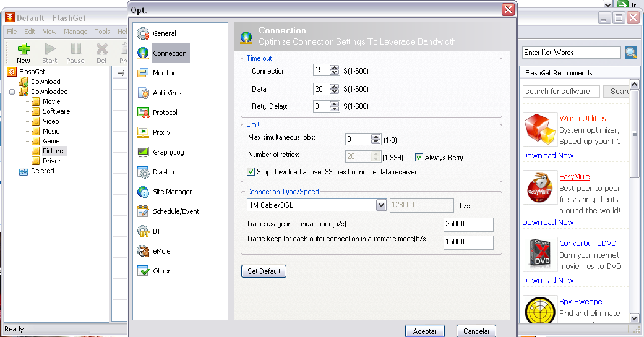Image resolution: width=644 pixels, height=337 pixels.
Task: Open Anti-Virus shield icon
Action: [143, 93]
